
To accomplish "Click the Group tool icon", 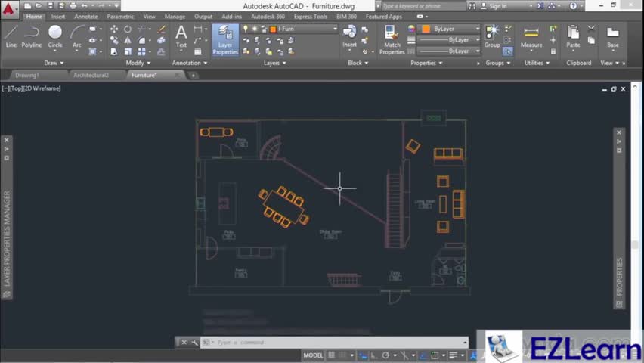I will (492, 35).
